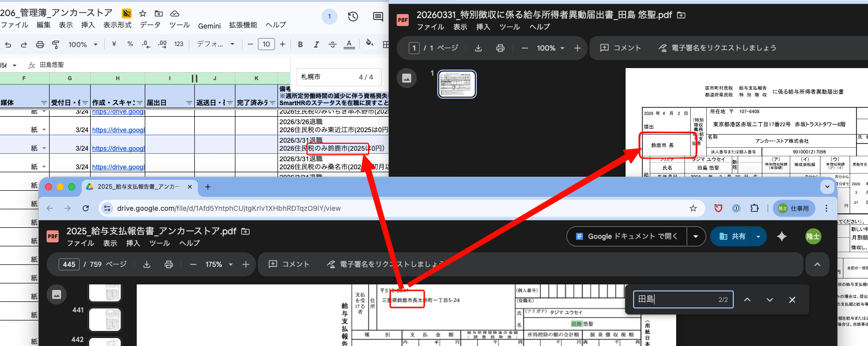Open Drive link in 鈴鹿市 row

click(x=118, y=148)
